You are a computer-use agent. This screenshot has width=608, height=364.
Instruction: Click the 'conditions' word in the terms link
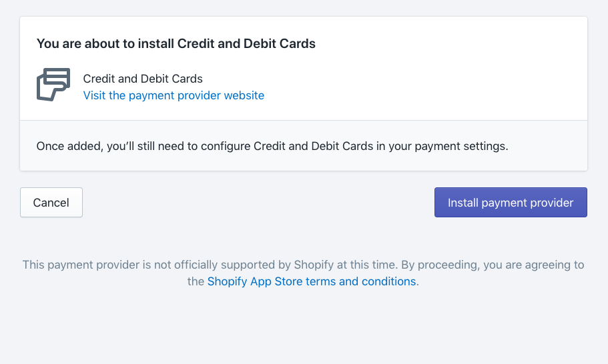[389, 281]
